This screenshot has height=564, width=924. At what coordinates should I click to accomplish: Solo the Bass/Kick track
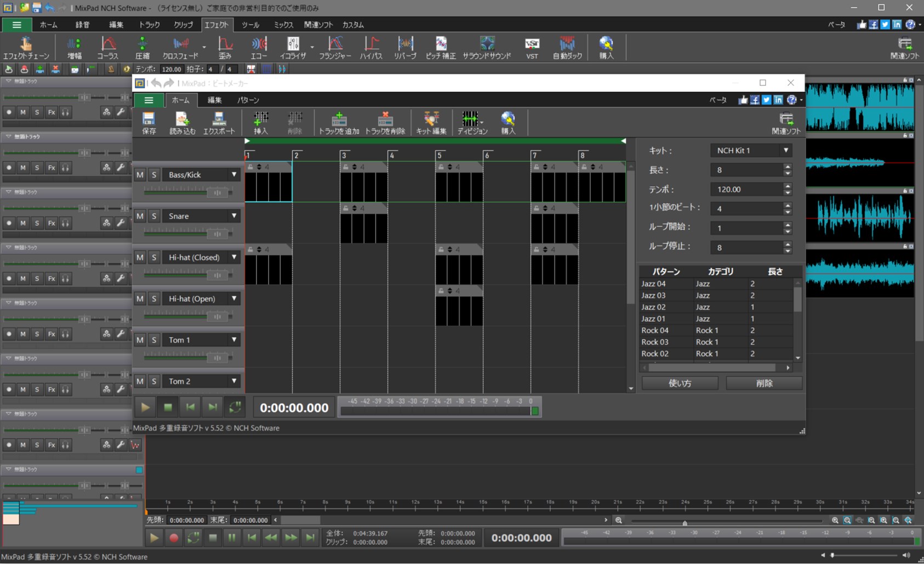click(154, 174)
